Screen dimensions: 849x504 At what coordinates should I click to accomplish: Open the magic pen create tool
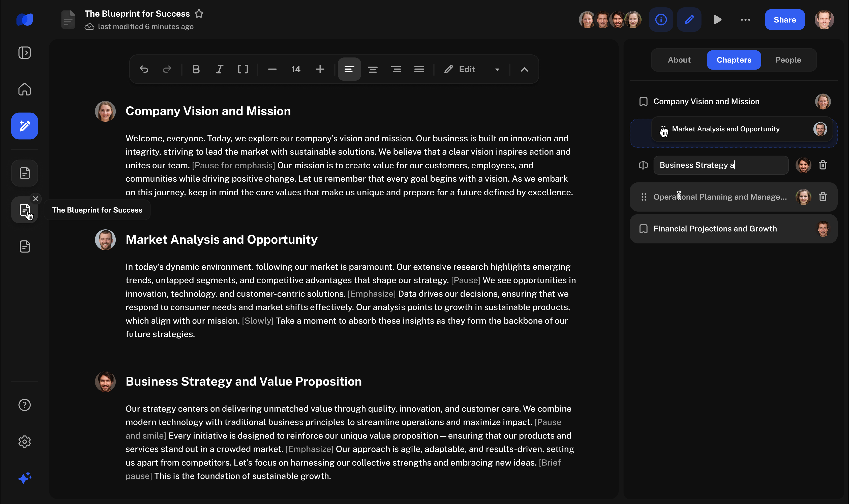[x=24, y=126]
